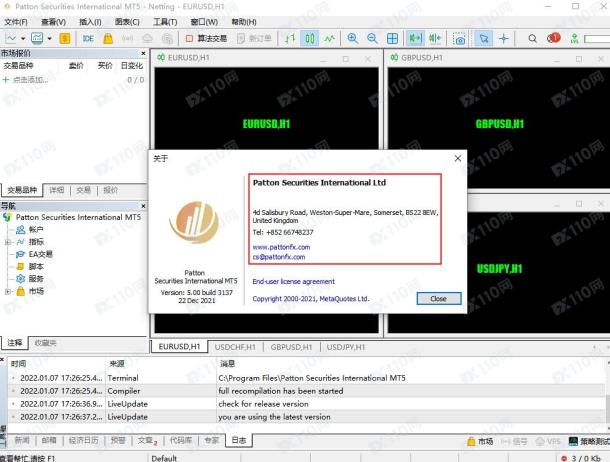This screenshot has height=462, width=610.
Task: Open the new chart toolbar icon
Action: 12,38
